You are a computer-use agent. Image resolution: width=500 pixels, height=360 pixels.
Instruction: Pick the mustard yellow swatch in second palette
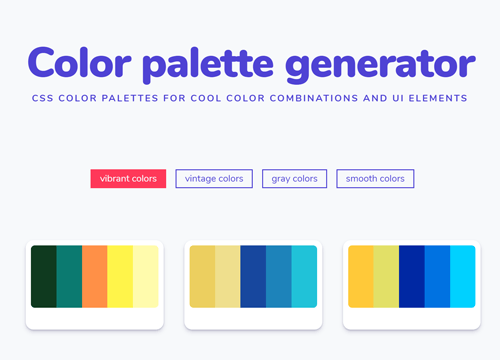(x=202, y=276)
